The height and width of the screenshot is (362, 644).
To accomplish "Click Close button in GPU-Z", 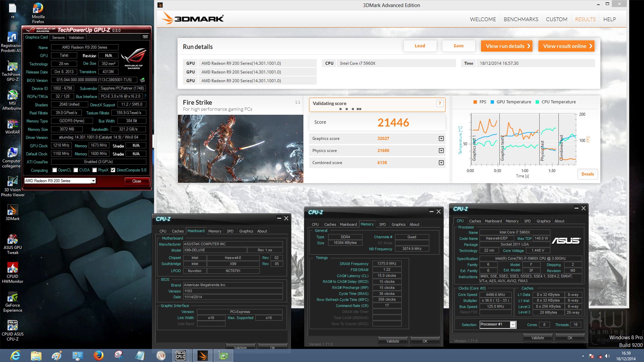I will pyautogui.click(x=137, y=181).
